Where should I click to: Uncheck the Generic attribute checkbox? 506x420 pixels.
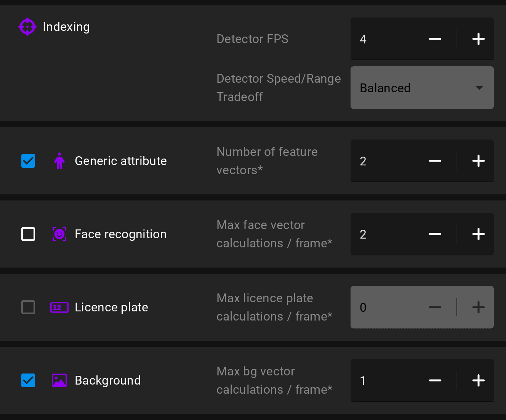click(28, 161)
